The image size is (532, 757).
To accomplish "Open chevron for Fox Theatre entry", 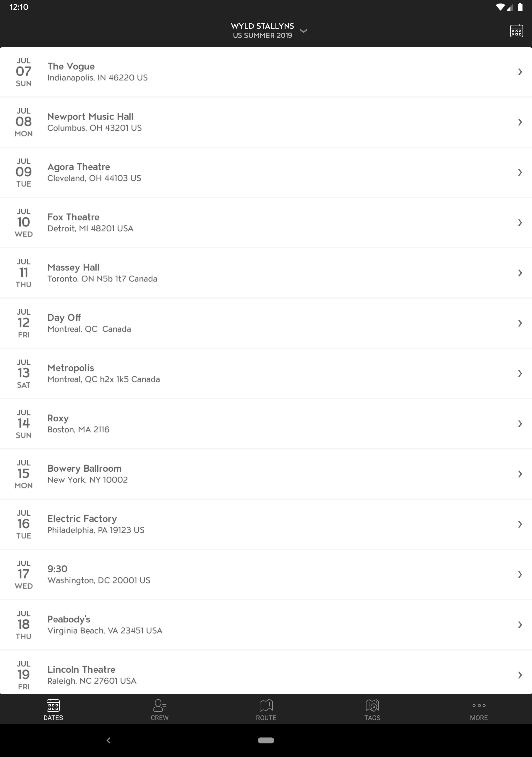I will 520,223.
